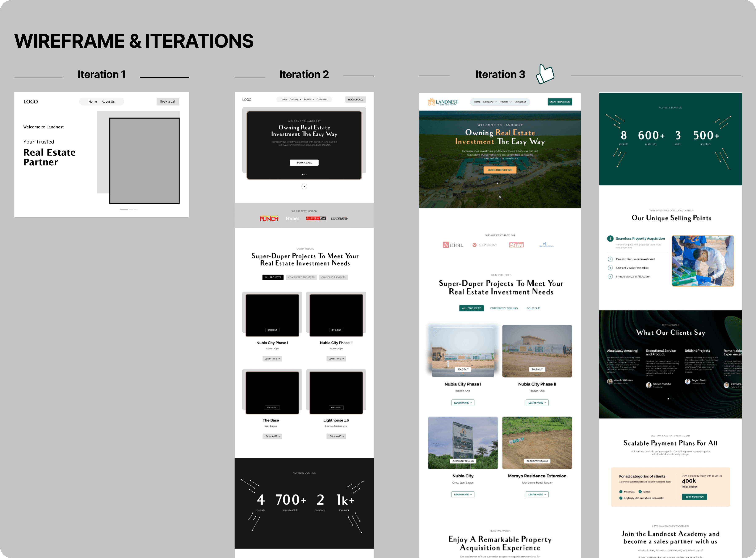The image size is (756, 558).
Task: Click the scroll-down arrow on aerial hero image
Action: (500, 197)
